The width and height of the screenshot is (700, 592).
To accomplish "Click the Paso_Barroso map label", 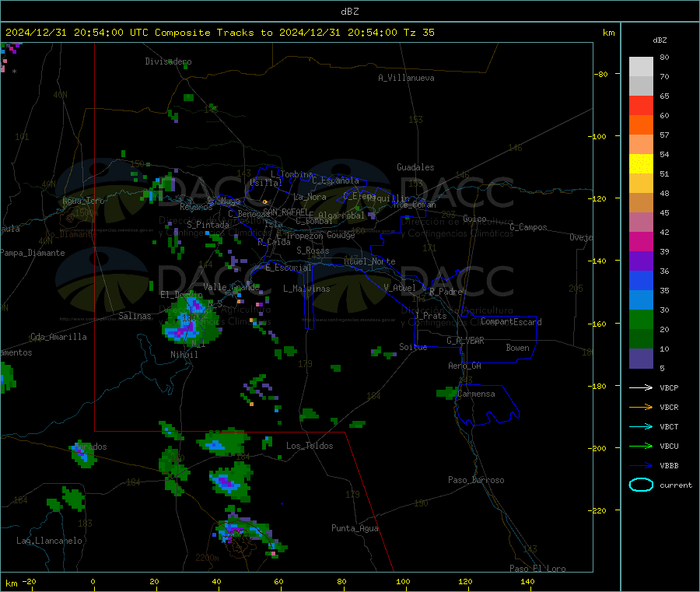I will [x=476, y=480].
